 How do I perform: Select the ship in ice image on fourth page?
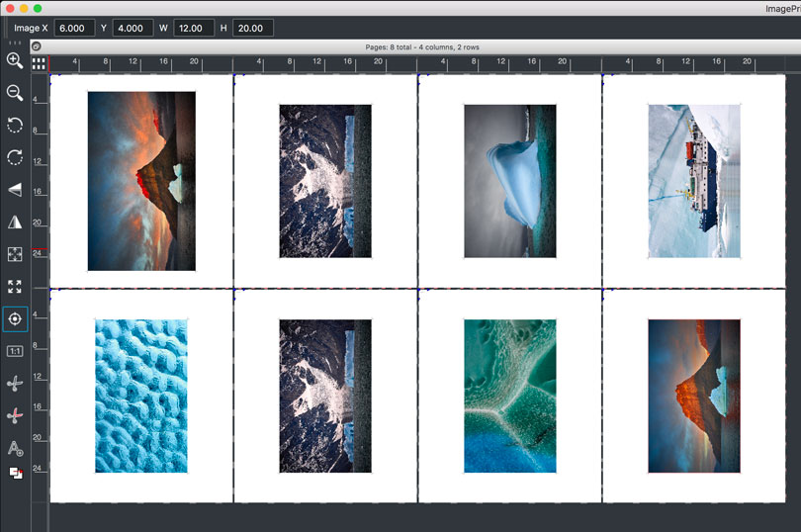point(694,181)
